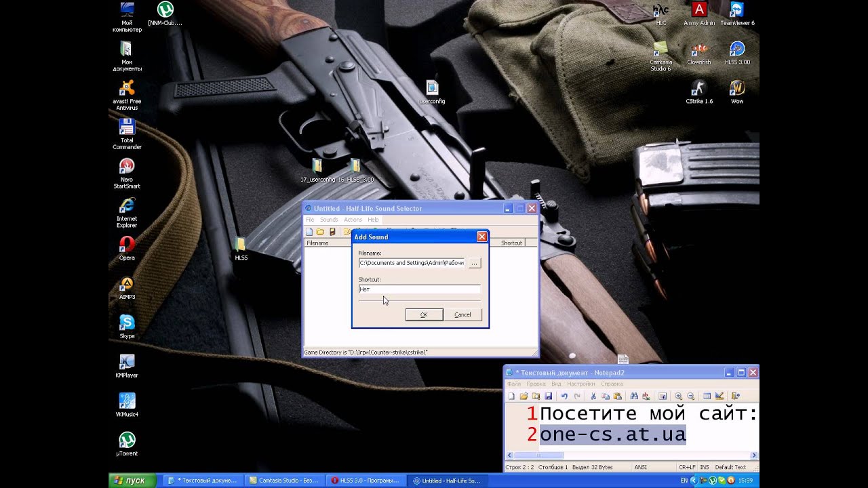
Task: Cancel the Add Sound dialog
Action: coord(462,314)
